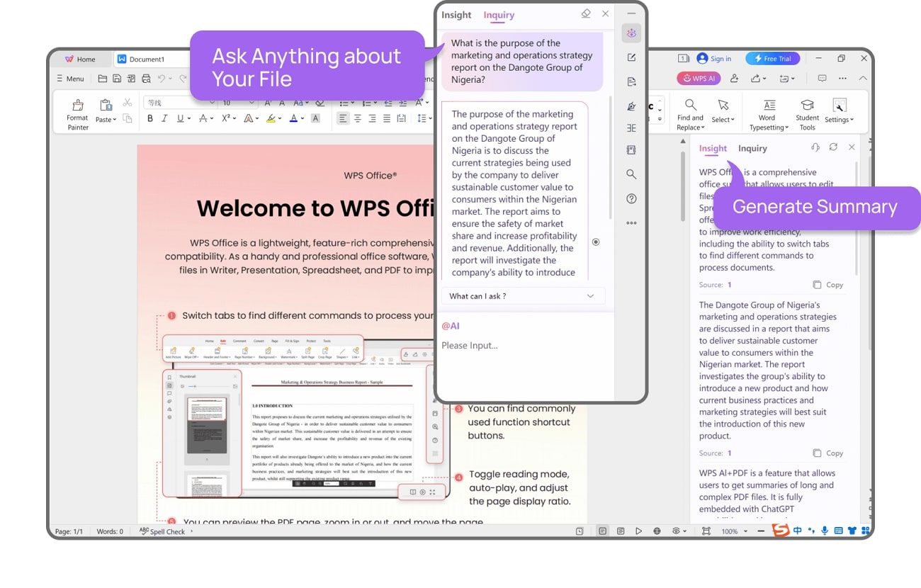
Task: Toggle Underline formatting
Action: [180, 119]
